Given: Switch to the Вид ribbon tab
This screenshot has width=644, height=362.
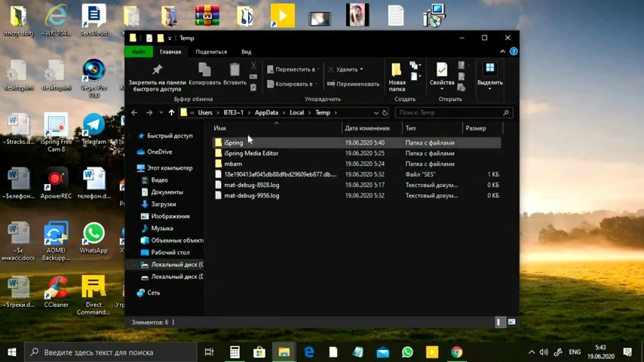Looking at the screenshot, I should (x=247, y=52).
